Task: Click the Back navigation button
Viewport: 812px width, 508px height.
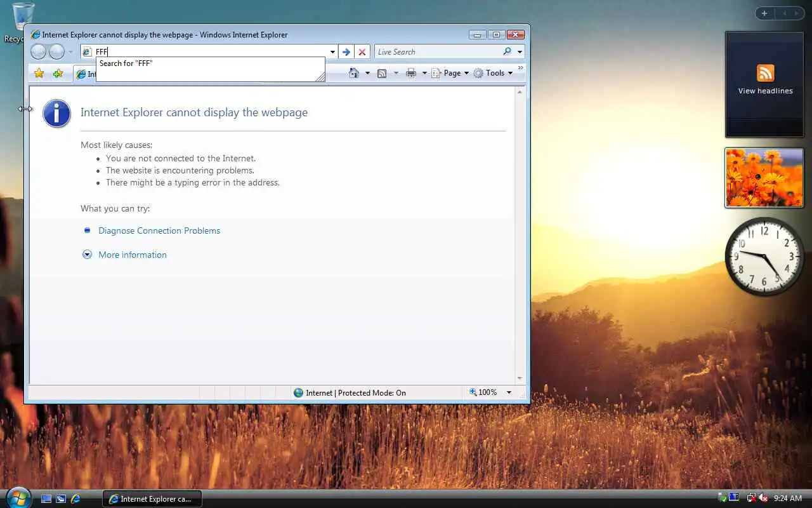Action: point(39,52)
